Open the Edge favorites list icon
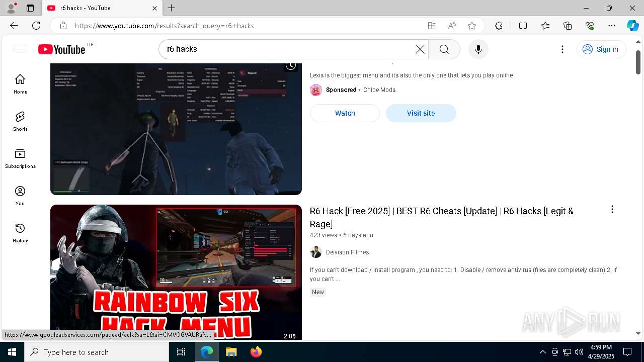Viewport: 644px width, 362px height. point(545,26)
